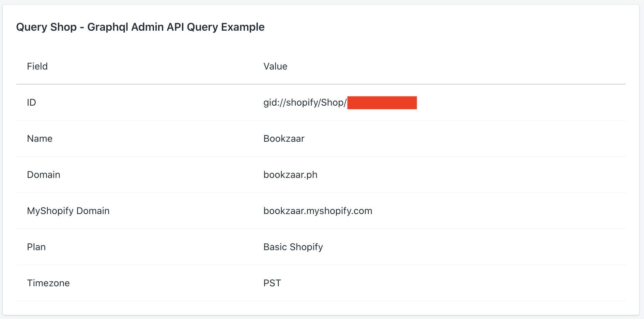Screen dimensions: 644x319
Task: Click the empty area of the Plan row
Action: point(474,247)
